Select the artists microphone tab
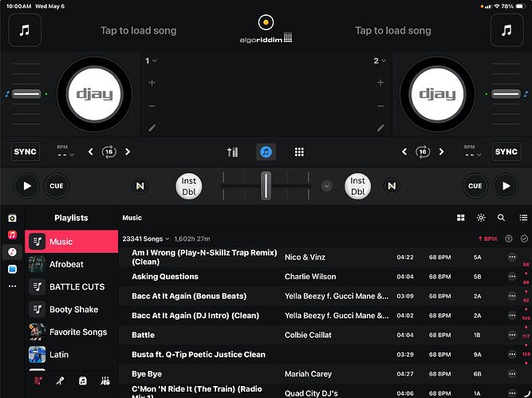Screen dimensions: 532x398 60,381
